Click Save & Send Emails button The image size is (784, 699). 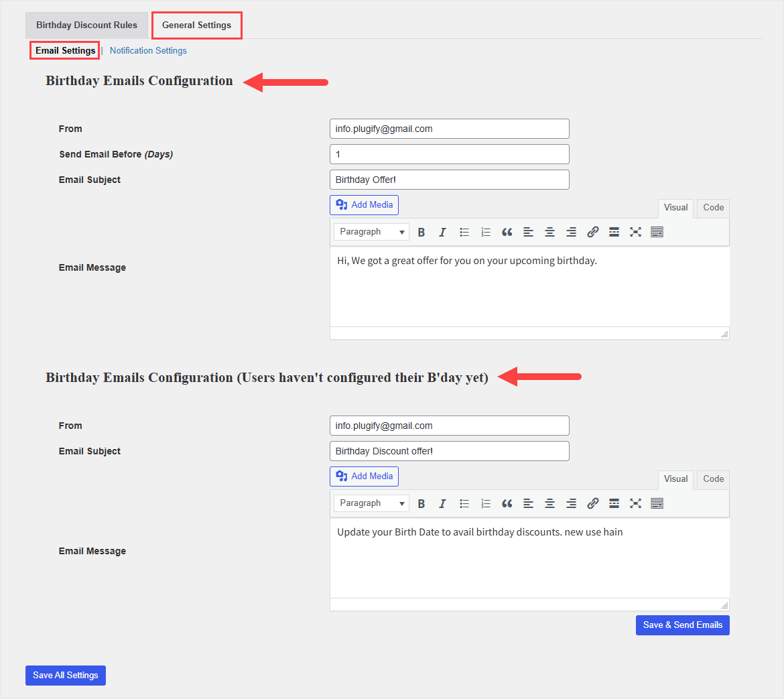(682, 625)
